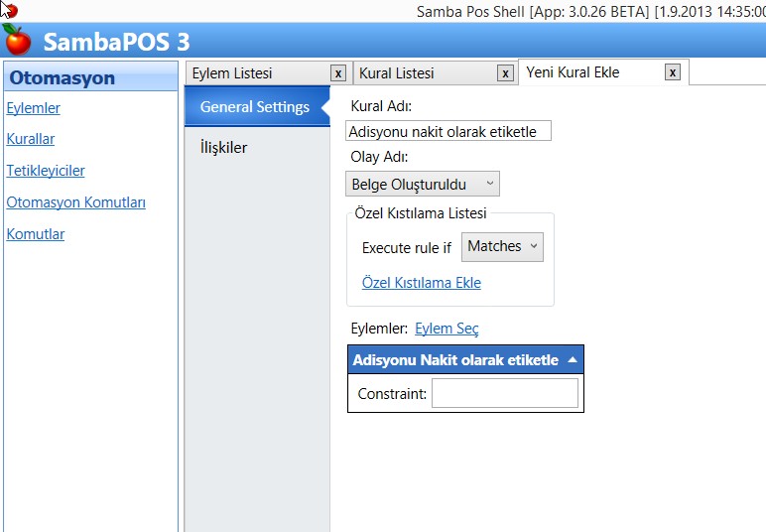766x532 pixels.
Task: Focus the Constraint input box
Action: point(504,394)
